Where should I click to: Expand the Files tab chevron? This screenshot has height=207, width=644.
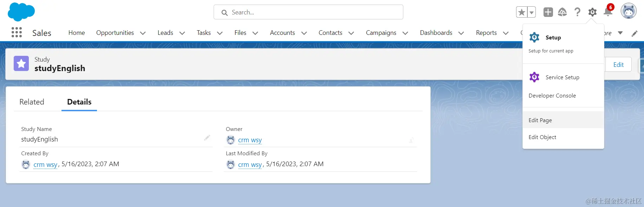pyautogui.click(x=255, y=33)
